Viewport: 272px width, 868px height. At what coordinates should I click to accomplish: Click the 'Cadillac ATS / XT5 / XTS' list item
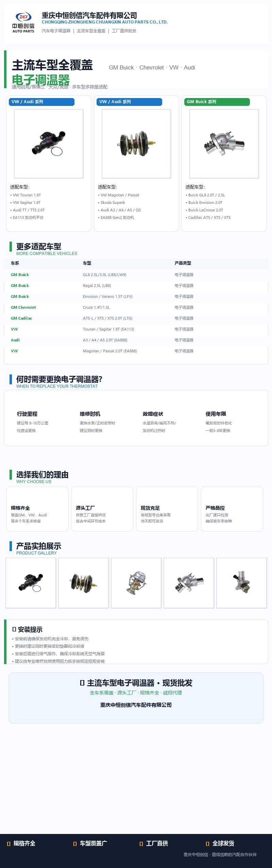209,218
